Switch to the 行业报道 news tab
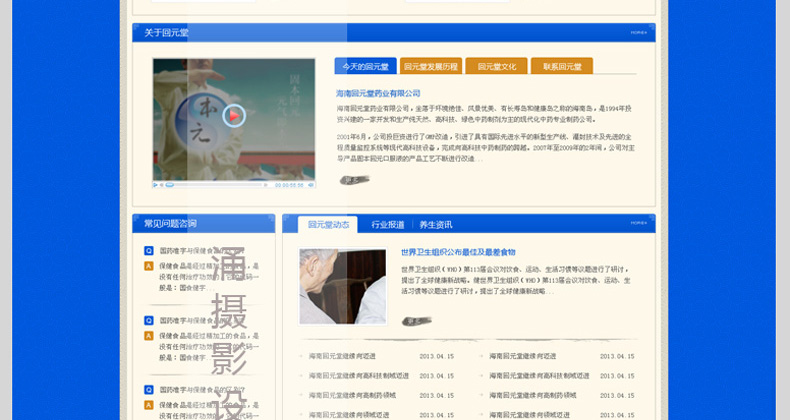Screen dimensions: 790x420 coord(388,225)
